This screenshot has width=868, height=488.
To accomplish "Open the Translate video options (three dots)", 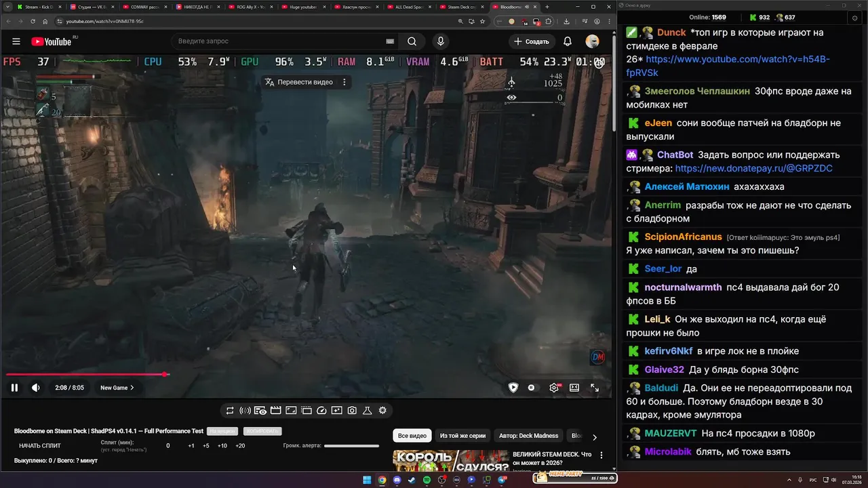I will [344, 82].
